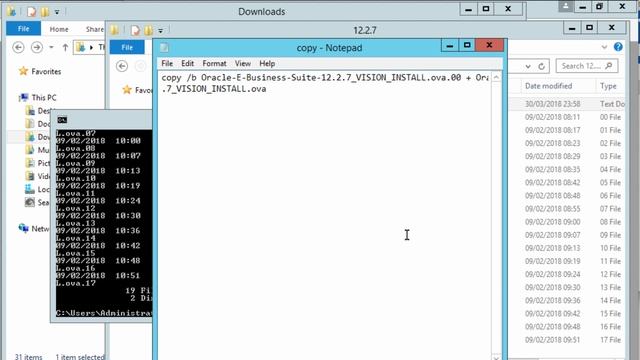Select the row dated 30/03/2018 23:58
Image resolution: width=640 pixels, height=360 pixels.
click(567, 104)
